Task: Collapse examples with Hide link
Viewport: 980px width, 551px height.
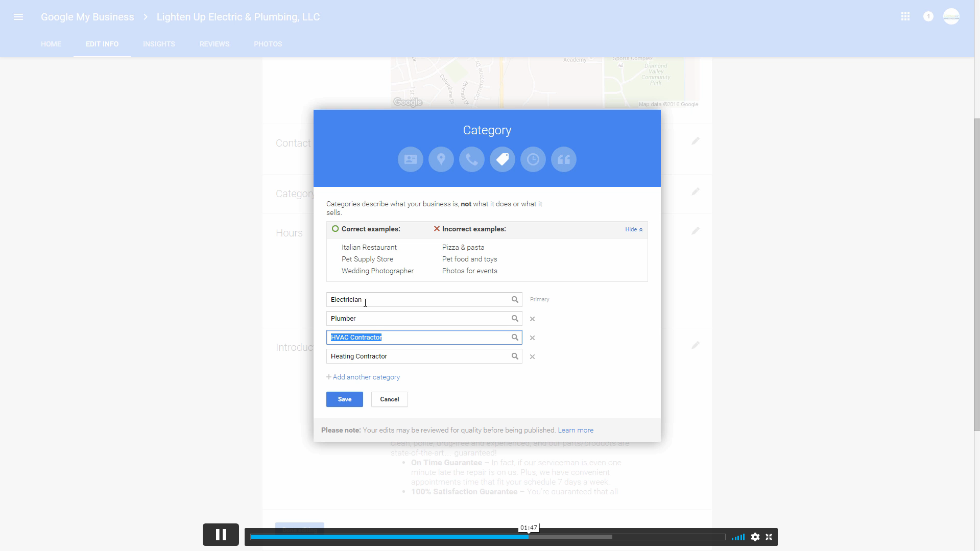Action: [634, 230]
